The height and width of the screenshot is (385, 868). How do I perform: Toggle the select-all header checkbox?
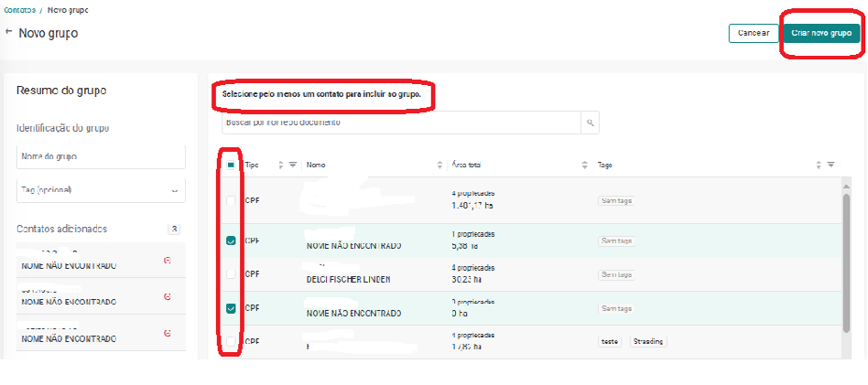pos(231,165)
